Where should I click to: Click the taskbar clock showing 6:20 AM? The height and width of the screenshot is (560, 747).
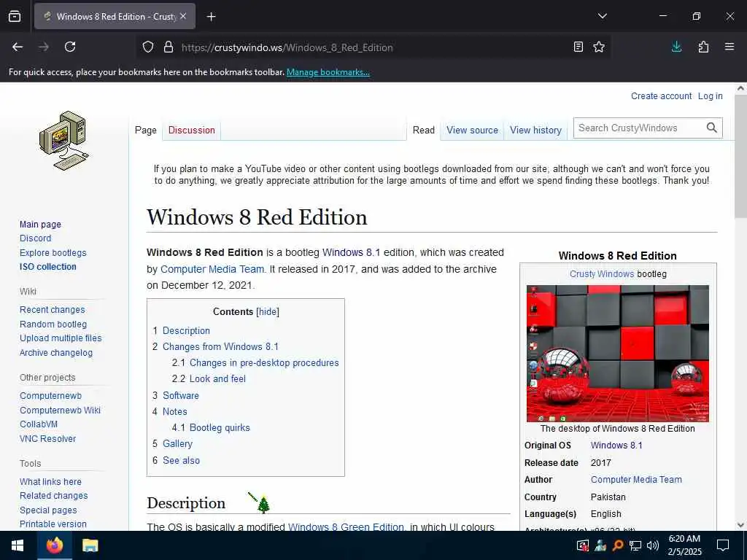click(x=684, y=545)
